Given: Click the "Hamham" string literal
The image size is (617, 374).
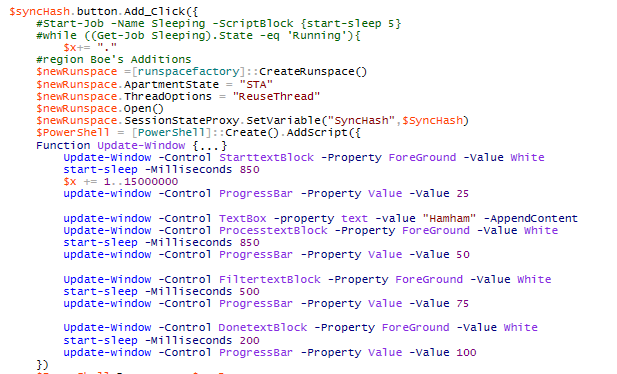Looking at the screenshot, I should click(449, 218).
